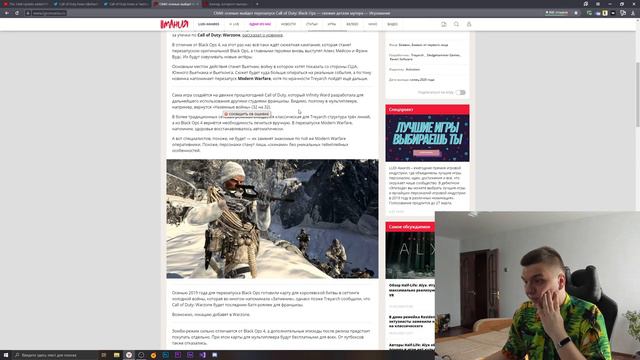Open the LUDI AWARDS menu item
The width and height of the screenshot is (640, 360).
[x=209, y=24]
